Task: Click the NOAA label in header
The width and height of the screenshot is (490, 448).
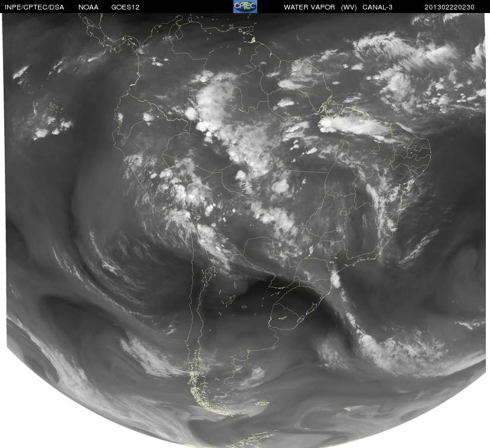Action: (88, 7)
